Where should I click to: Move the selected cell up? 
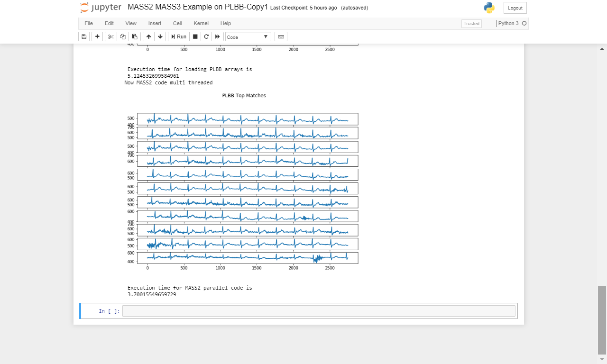coord(148,36)
